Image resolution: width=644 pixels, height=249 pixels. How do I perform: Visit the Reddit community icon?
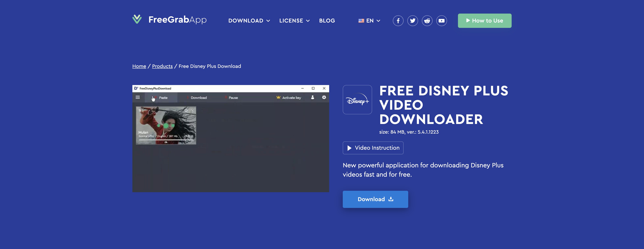click(427, 21)
